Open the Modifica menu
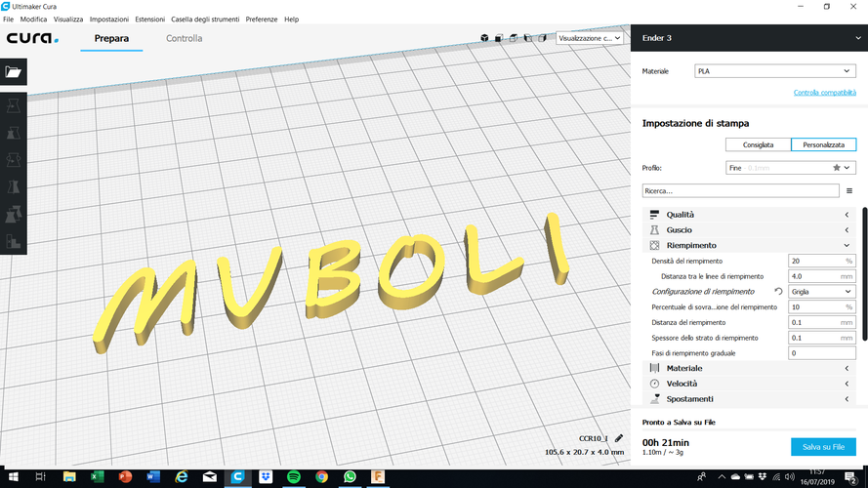 pyautogui.click(x=33, y=20)
